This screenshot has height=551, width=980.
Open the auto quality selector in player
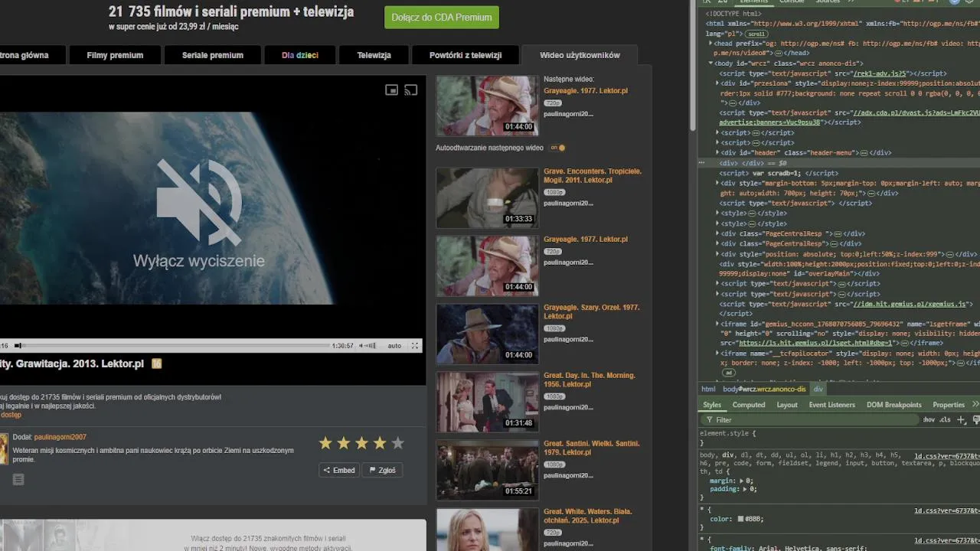pyautogui.click(x=394, y=346)
